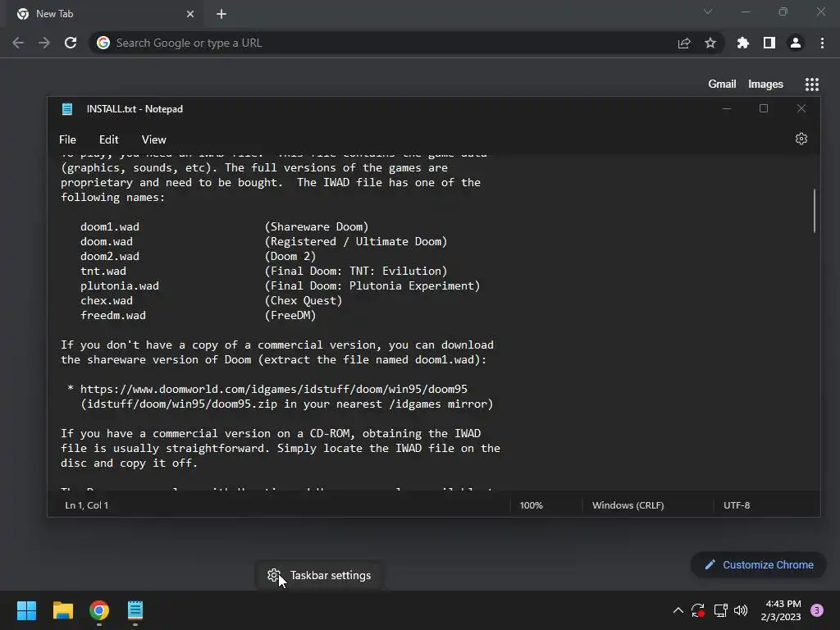Click plutonia.wad in the text
This screenshot has height=630, width=840.
120,286
